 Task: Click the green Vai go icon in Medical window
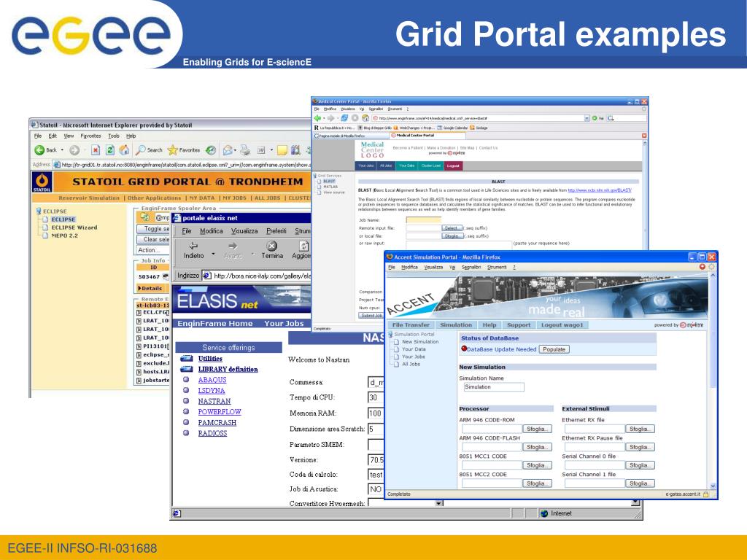pos(595,118)
